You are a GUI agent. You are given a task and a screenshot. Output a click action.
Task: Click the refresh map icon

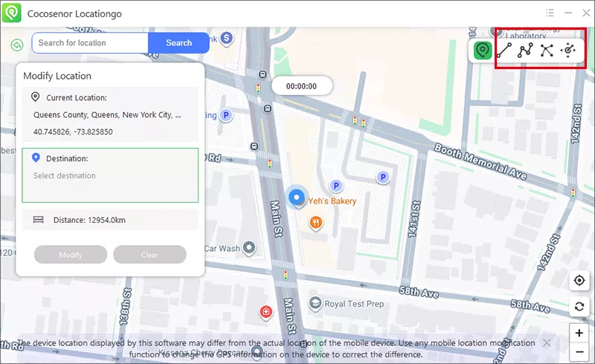579,306
